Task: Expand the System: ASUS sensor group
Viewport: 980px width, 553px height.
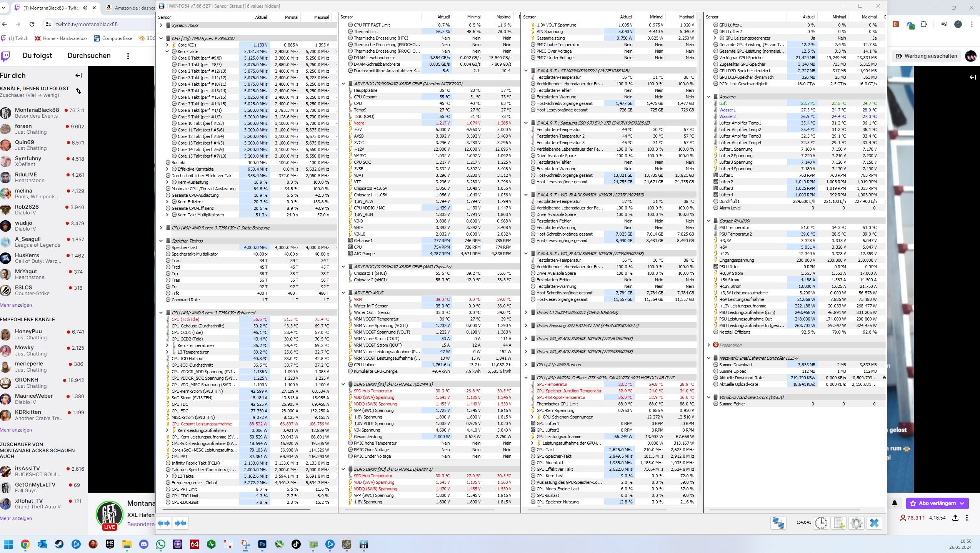Action: point(161,25)
